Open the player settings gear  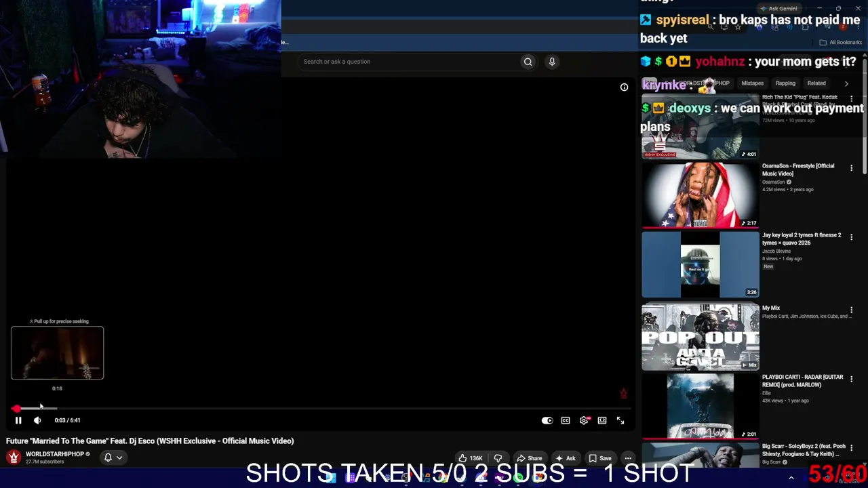(x=584, y=420)
